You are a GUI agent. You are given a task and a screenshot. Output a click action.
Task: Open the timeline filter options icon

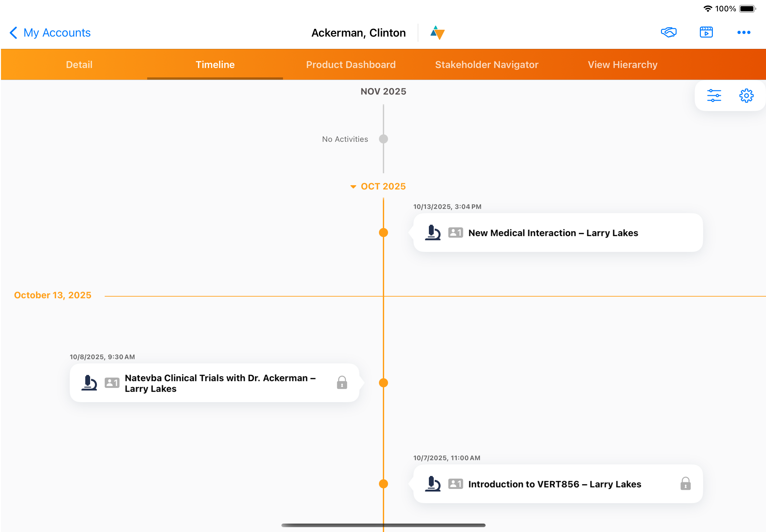point(714,95)
